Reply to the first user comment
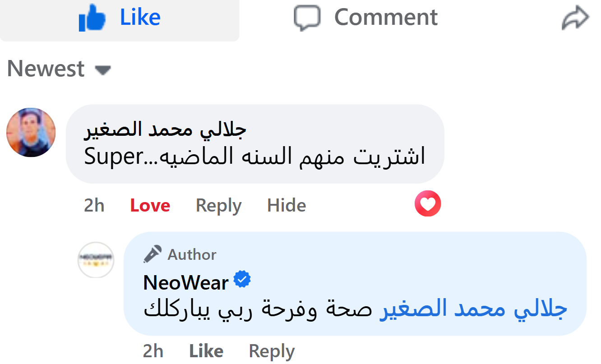This screenshot has width=601, height=364. point(218,206)
